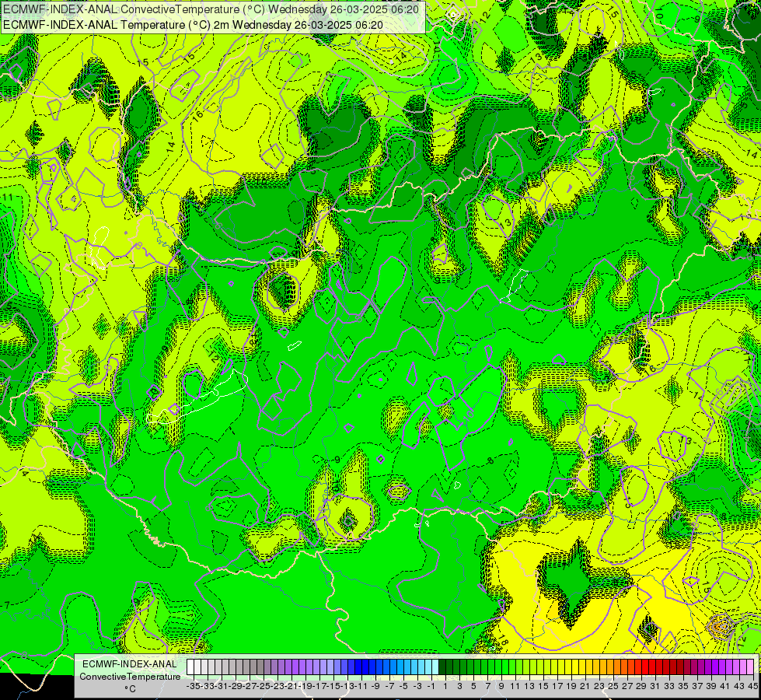761x700 pixels.
Task: Click legend scale value -29
Action: click(x=236, y=686)
